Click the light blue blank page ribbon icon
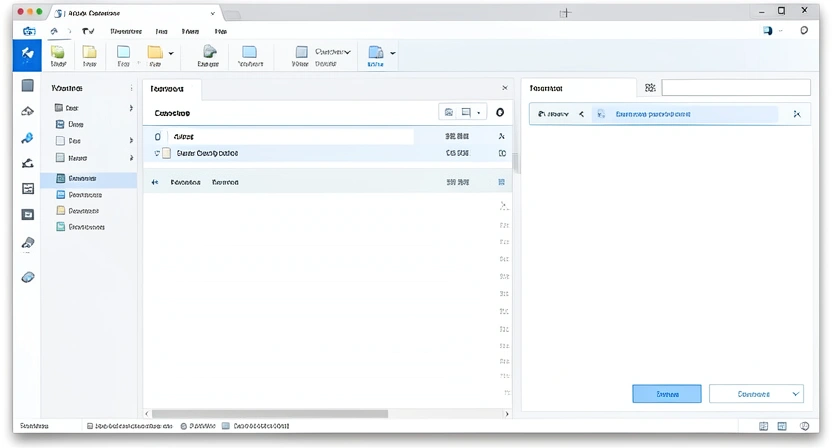The image size is (832, 448). tap(123, 52)
